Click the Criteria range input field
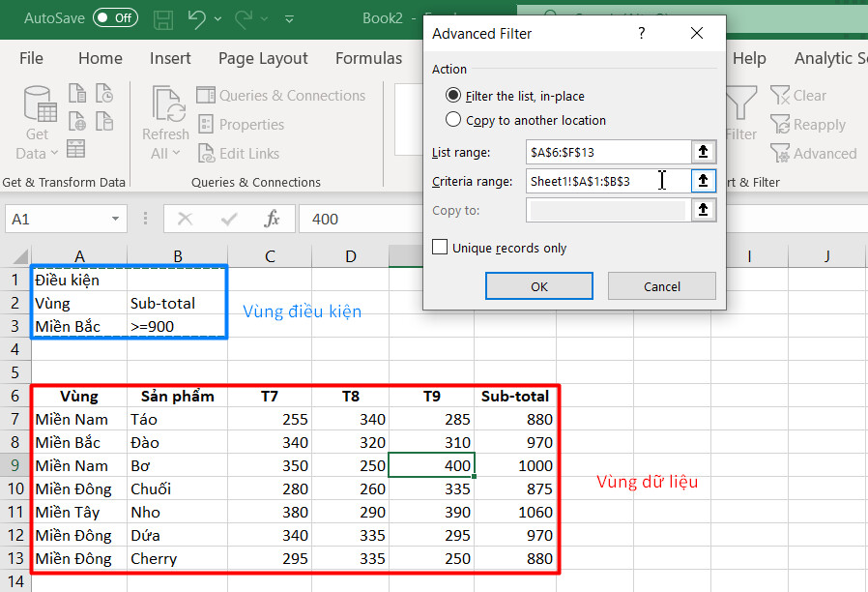Screen dimensions: 868x592 point(608,181)
